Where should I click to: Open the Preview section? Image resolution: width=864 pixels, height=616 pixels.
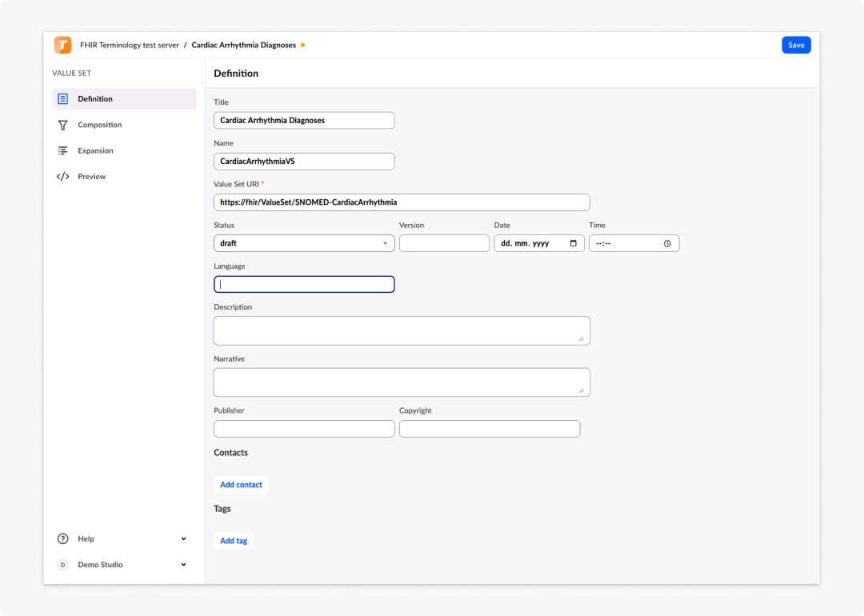124,176
